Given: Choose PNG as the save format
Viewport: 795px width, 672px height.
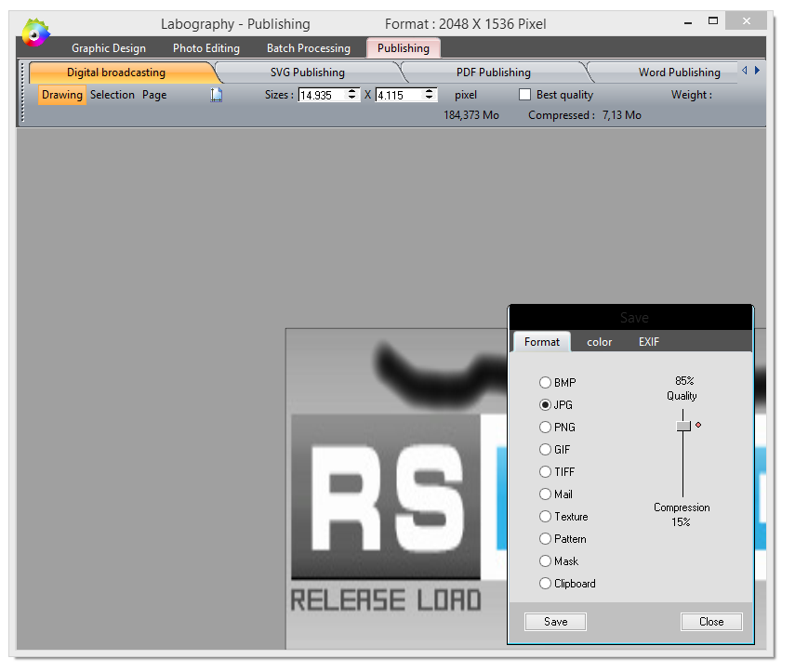Looking at the screenshot, I should tap(545, 428).
